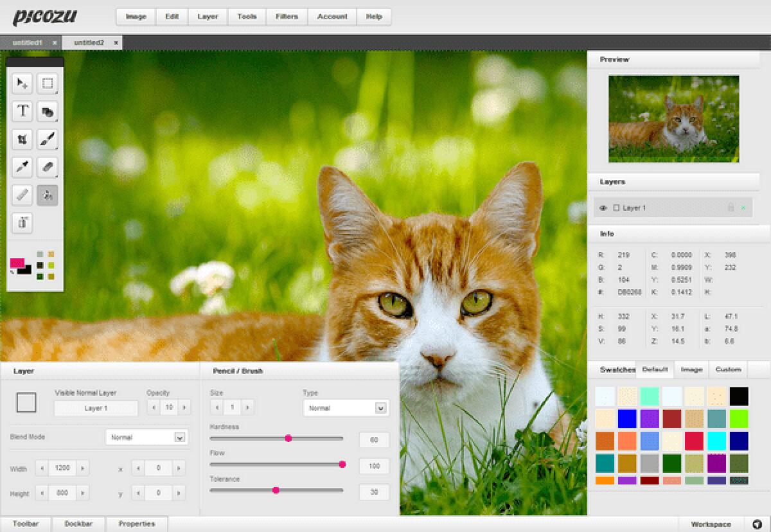771x532 pixels.
Task: Open the Blend Mode dropdown
Action: pyautogui.click(x=146, y=437)
